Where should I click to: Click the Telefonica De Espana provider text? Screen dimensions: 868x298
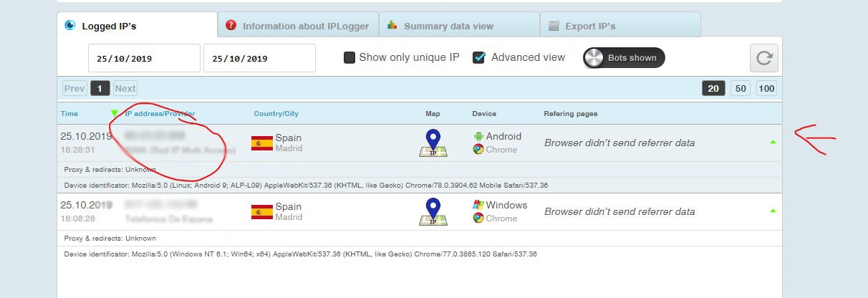click(x=168, y=218)
